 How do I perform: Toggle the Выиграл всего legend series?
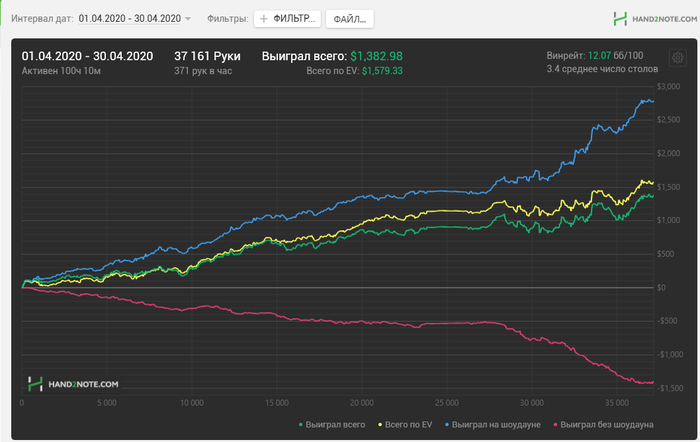tap(332, 425)
